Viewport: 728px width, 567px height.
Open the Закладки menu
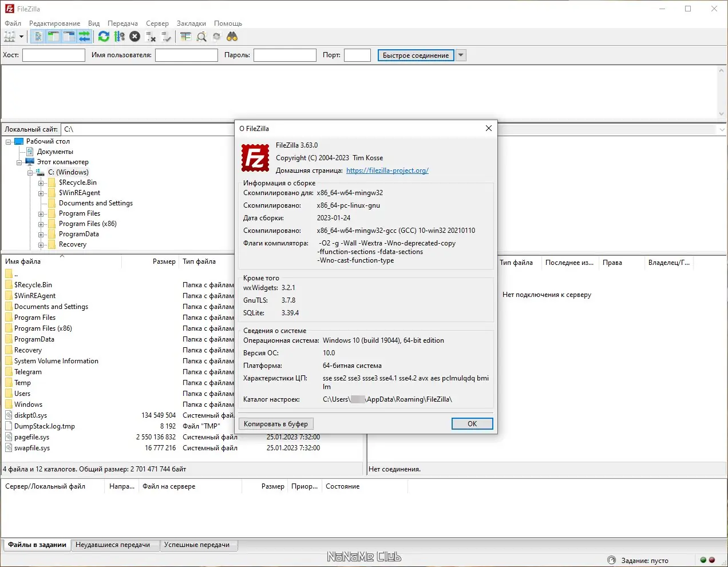point(191,23)
